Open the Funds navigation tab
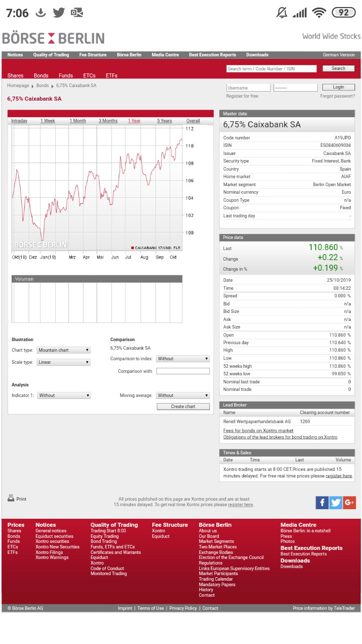362x644 pixels. 66,75
